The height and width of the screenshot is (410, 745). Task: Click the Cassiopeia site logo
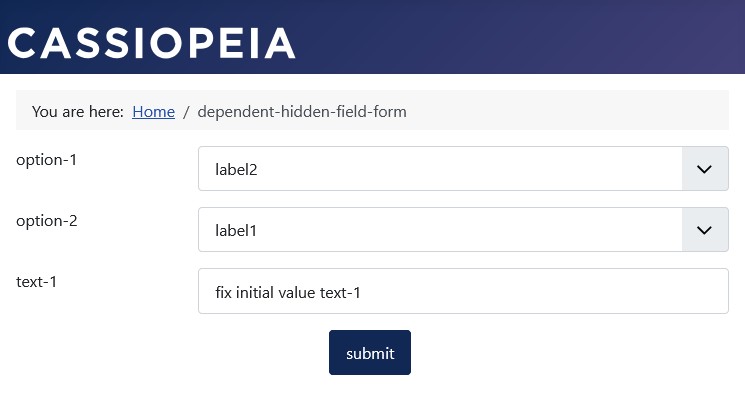point(151,43)
